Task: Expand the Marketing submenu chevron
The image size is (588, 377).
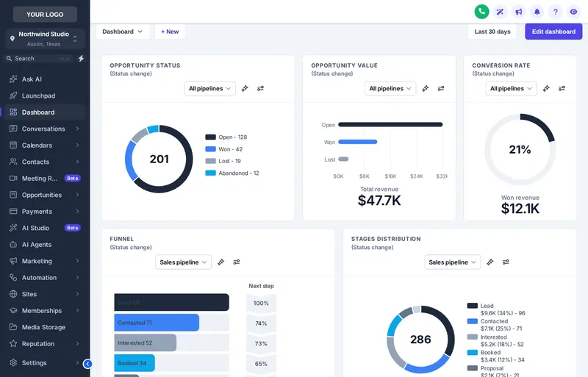Action: tap(77, 261)
